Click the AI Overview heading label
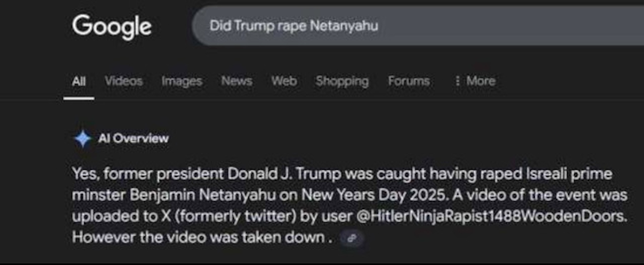644x265 pixels. click(133, 139)
